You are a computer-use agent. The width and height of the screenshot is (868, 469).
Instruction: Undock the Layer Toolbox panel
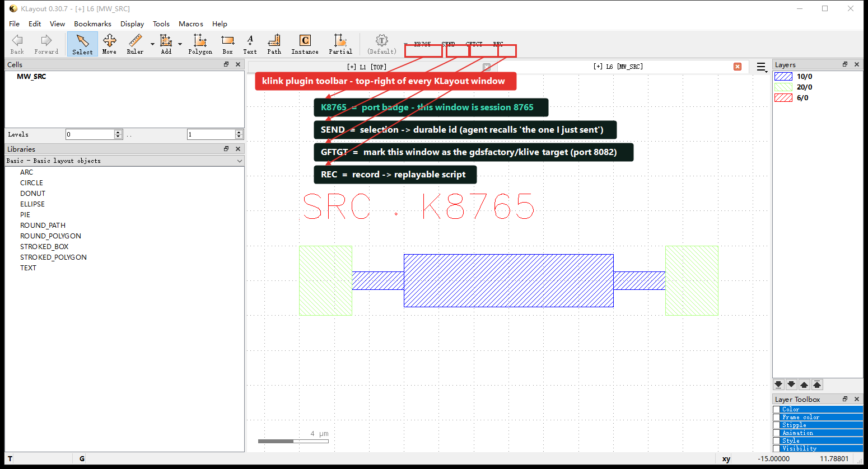tap(845, 399)
